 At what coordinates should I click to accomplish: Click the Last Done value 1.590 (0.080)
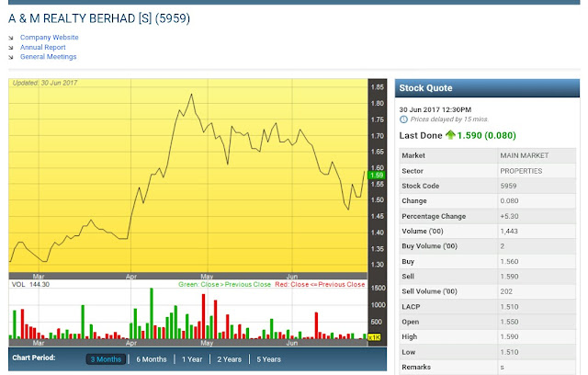pyautogui.click(x=486, y=135)
